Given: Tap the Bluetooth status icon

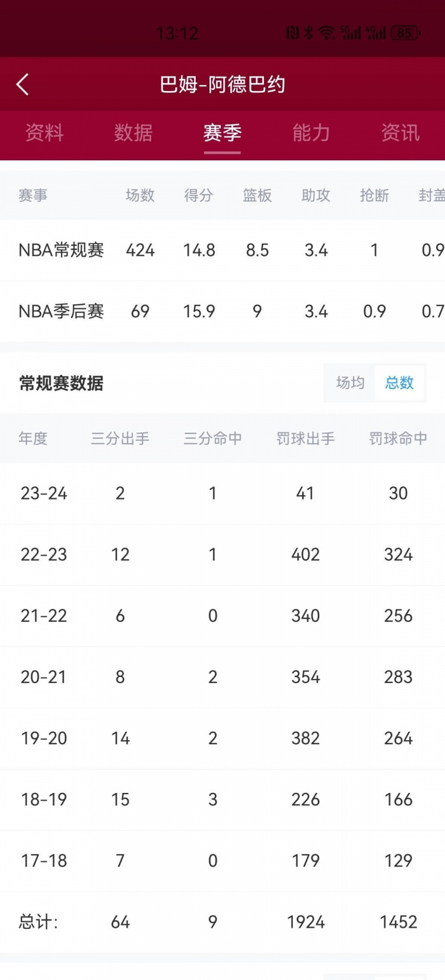Looking at the screenshot, I should 309,33.
